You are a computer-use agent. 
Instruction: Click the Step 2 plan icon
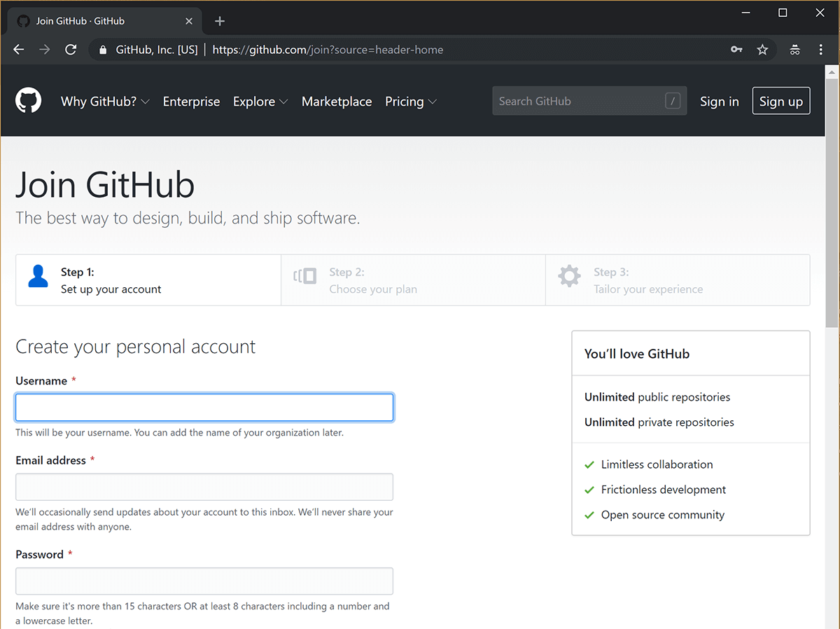pyautogui.click(x=305, y=276)
